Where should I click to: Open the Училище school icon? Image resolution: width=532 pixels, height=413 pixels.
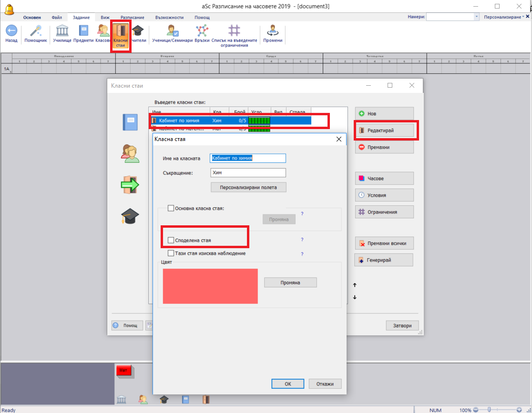[x=62, y=31]
